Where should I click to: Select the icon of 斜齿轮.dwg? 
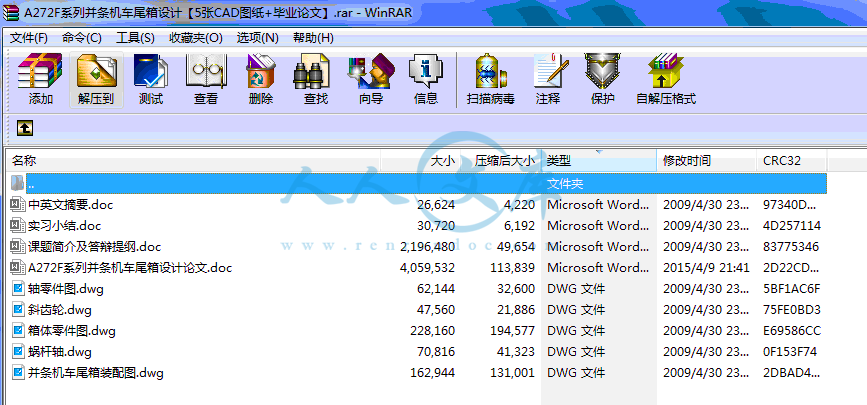[x=18, y=310]
